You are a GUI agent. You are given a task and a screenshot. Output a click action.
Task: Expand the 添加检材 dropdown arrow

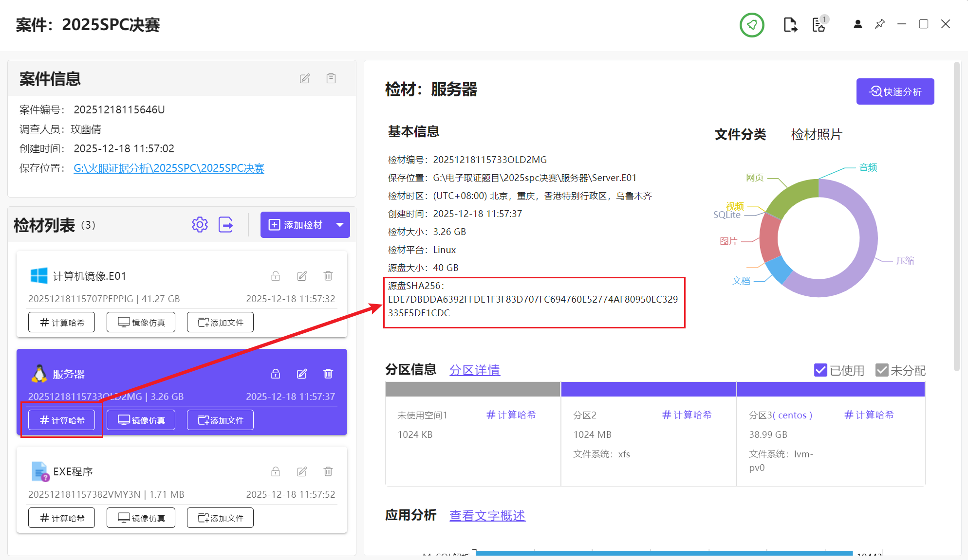coord(340,225)
